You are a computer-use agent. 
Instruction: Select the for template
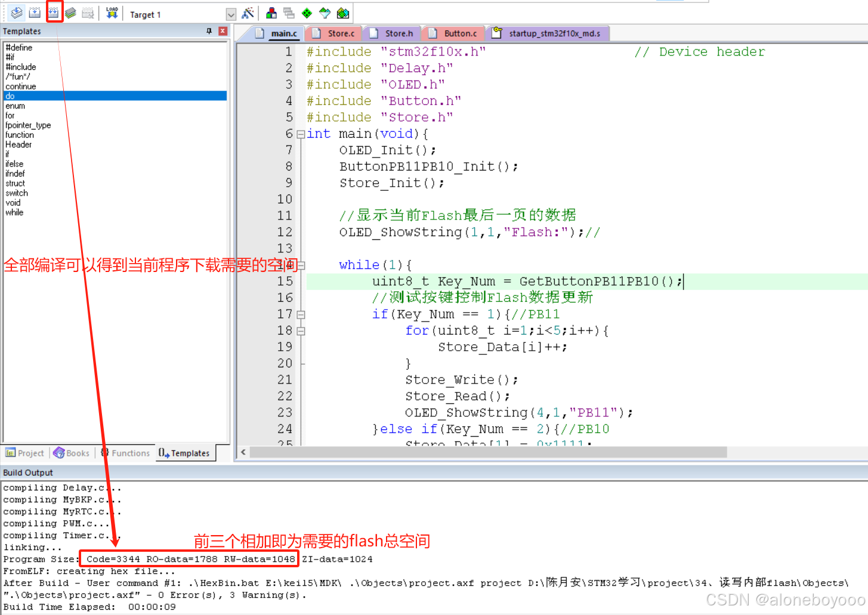click(10, 115)
